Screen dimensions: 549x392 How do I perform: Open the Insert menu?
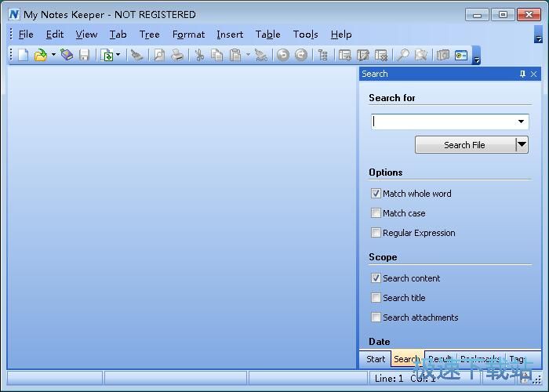tap(230, 34)
